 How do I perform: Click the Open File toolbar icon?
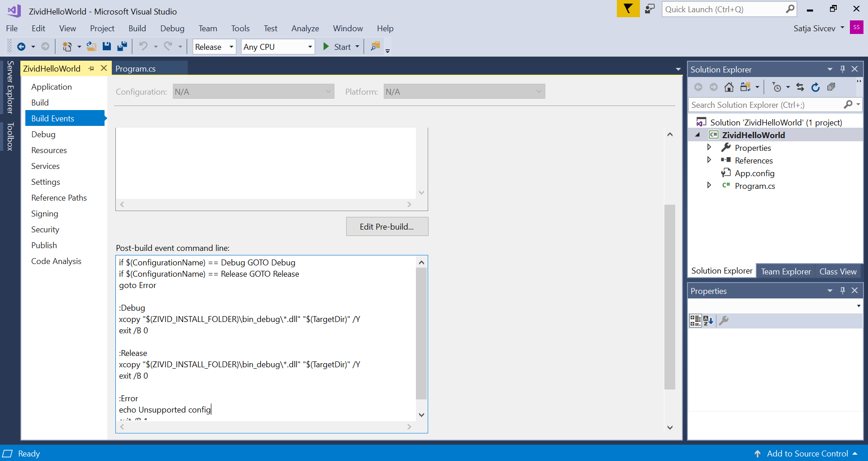91,47
